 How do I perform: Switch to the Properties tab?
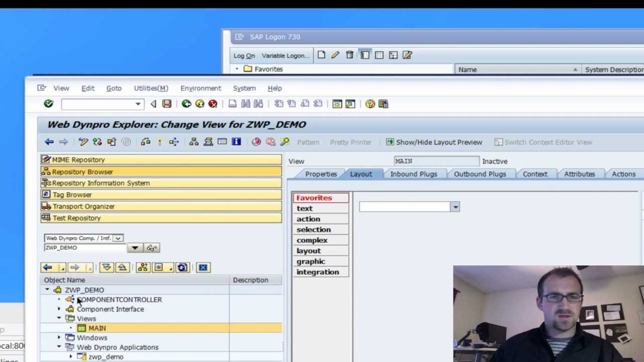[321, 174]
